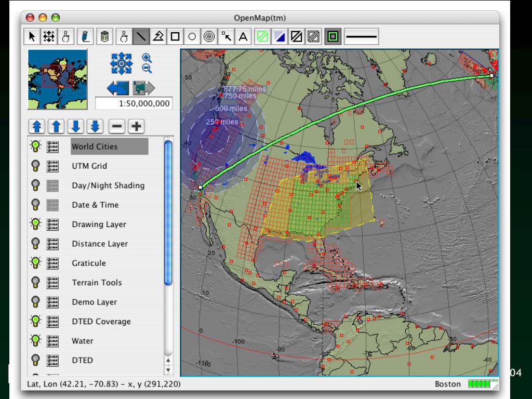
Task: Toggle the World Cities layer bulb off
Action: [35, 146]
